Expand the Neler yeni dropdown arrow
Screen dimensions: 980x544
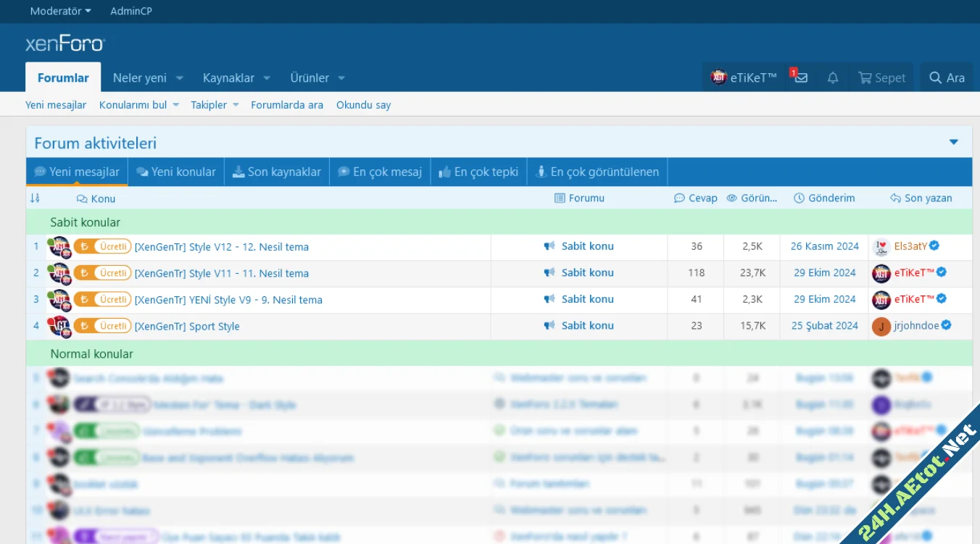[x=180, y=78]
